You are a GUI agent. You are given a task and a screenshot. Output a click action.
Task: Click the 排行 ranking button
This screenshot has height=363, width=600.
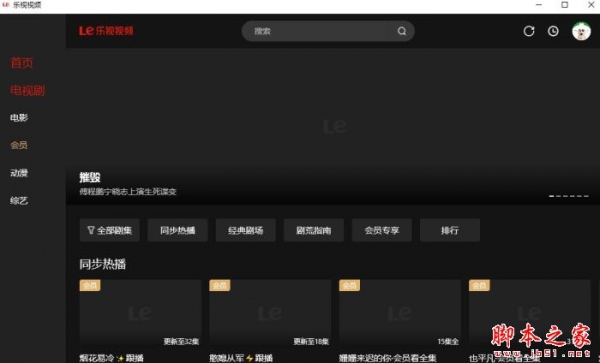click(x=450, y=230)
